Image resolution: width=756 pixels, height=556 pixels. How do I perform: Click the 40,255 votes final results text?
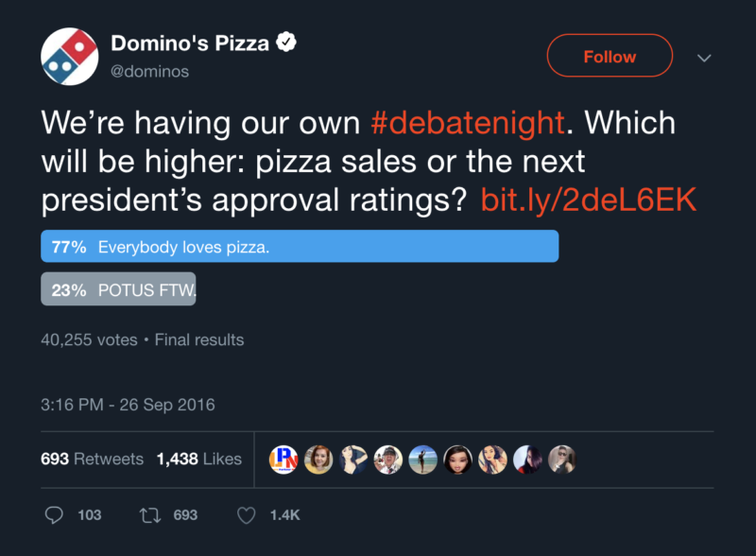click(x=142, y=339)
